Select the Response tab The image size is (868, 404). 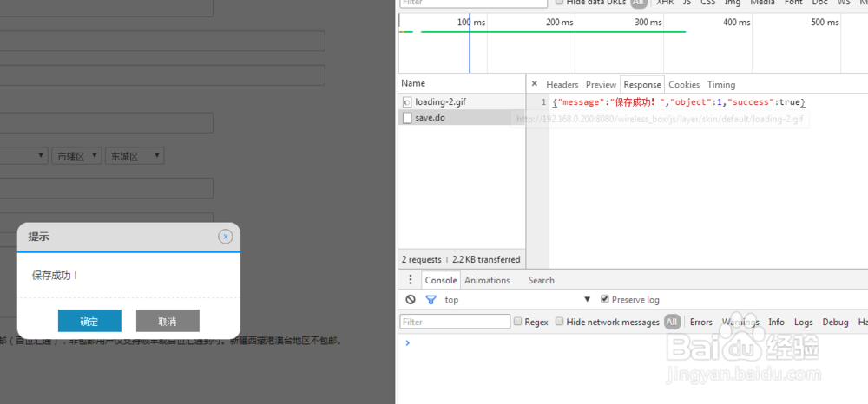click(642, 85)
